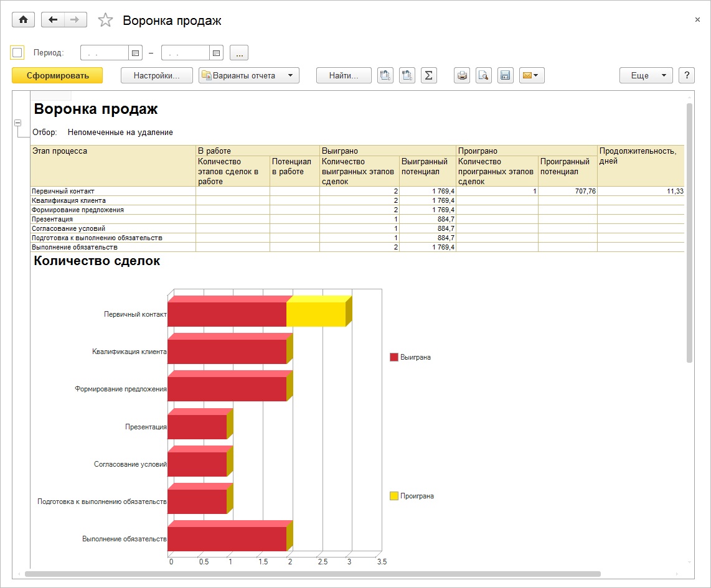
Task: Add report to favorites with star icon
Action: [106, 21]
